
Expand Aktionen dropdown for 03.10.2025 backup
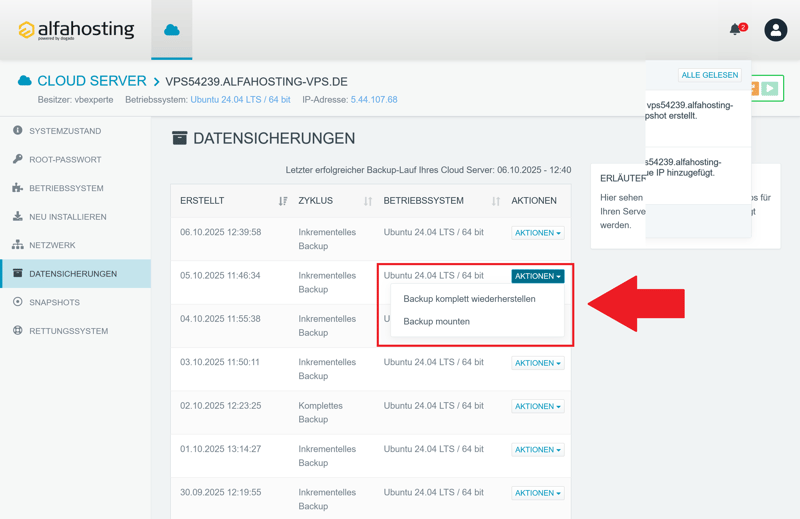point(537,363)
